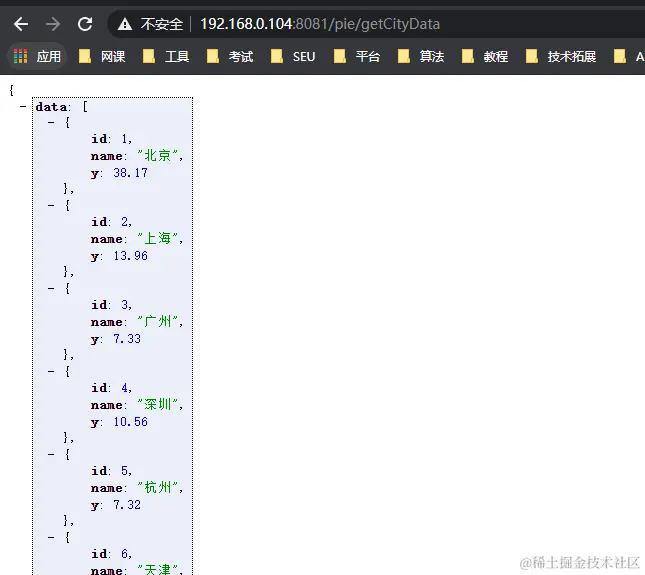The height and width of the screenshot is (575, 645).
Task: Collapse the object with id 5
Action: pyautogui.click(x=51, y=454)
